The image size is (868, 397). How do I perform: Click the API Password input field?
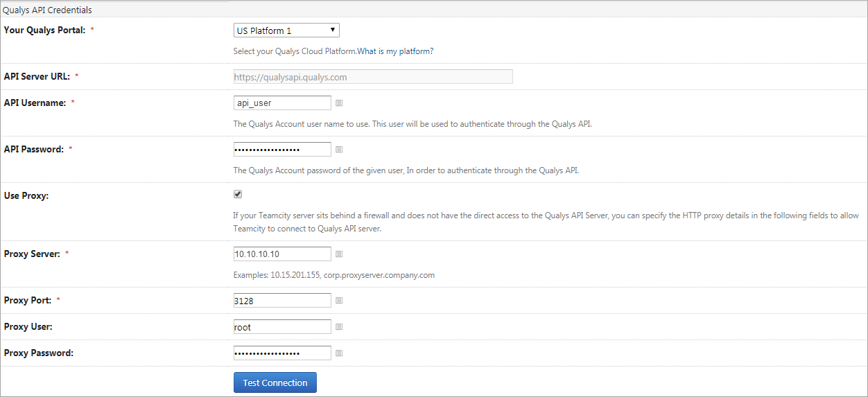(x=282, y=150)
